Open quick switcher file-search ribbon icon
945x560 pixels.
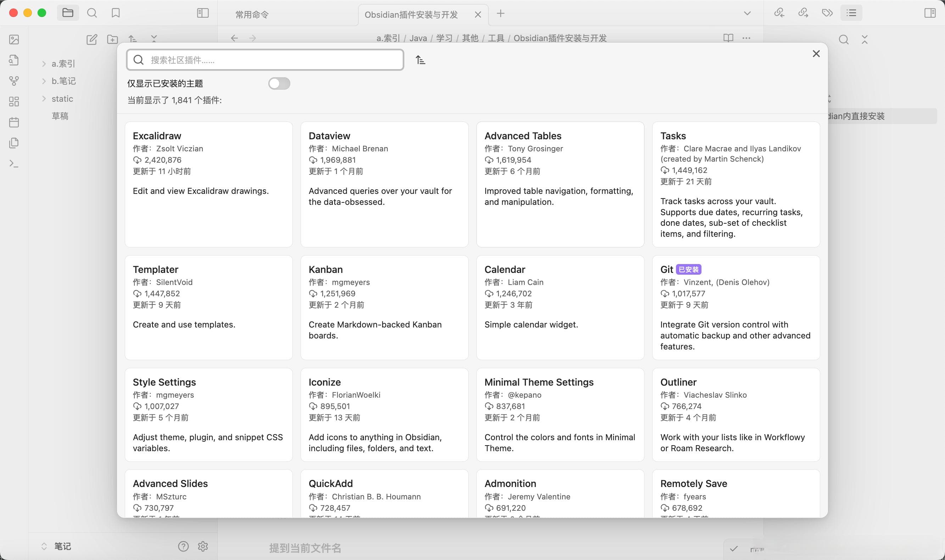[14, 60]
